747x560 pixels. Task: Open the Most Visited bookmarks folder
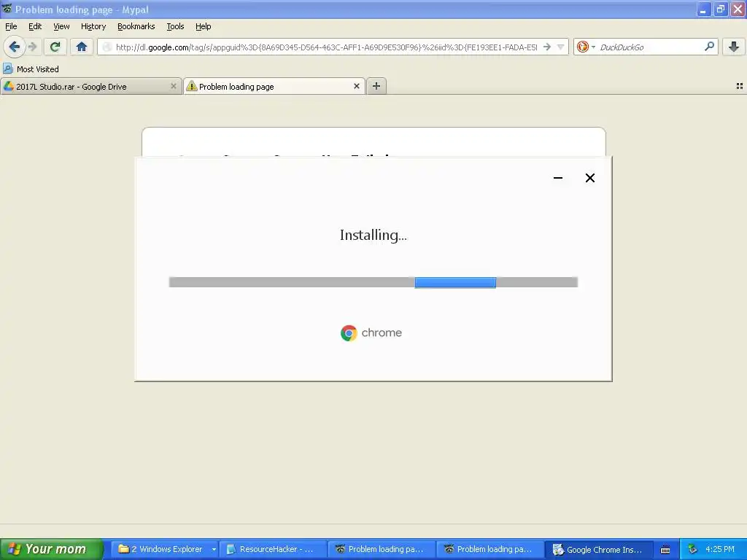click(x=31, y=69)
